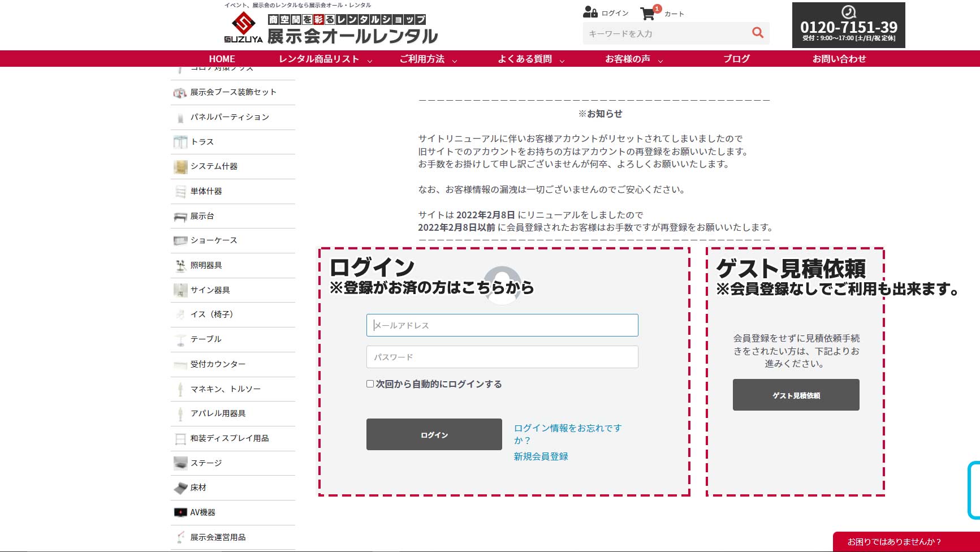Click the 展示会オールレンタル site title

click(352, 36)
